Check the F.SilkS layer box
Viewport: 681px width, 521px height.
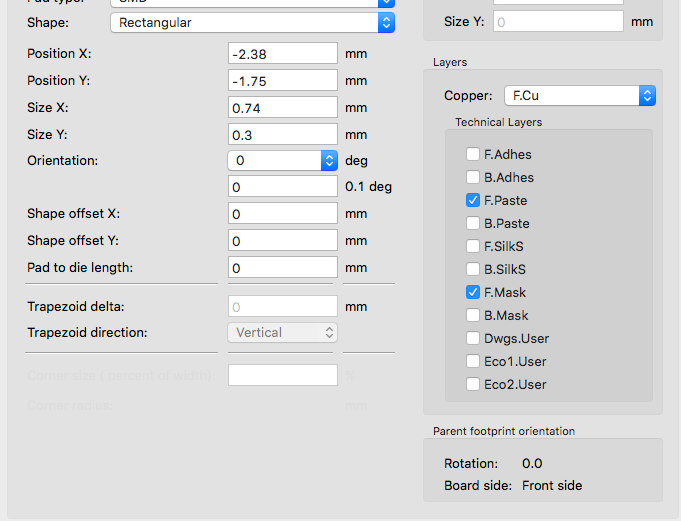(x=473, y=246)
